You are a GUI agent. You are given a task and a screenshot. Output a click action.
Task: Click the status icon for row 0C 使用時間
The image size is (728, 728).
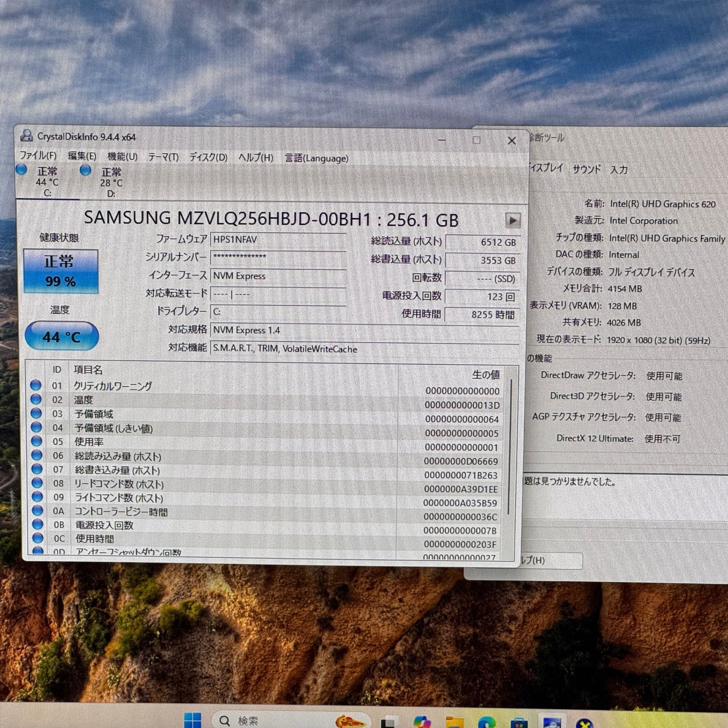38,538
